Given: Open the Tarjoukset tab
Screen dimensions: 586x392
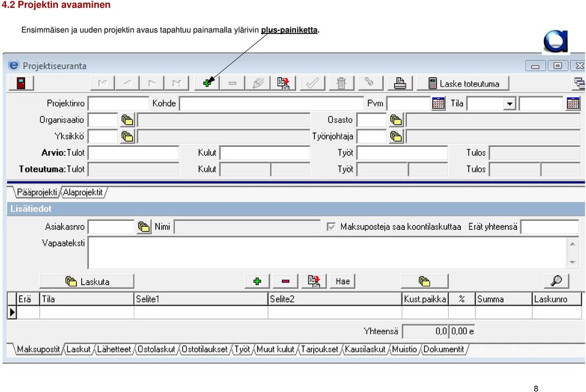Looking at the screenshot, I should (319, 349).
